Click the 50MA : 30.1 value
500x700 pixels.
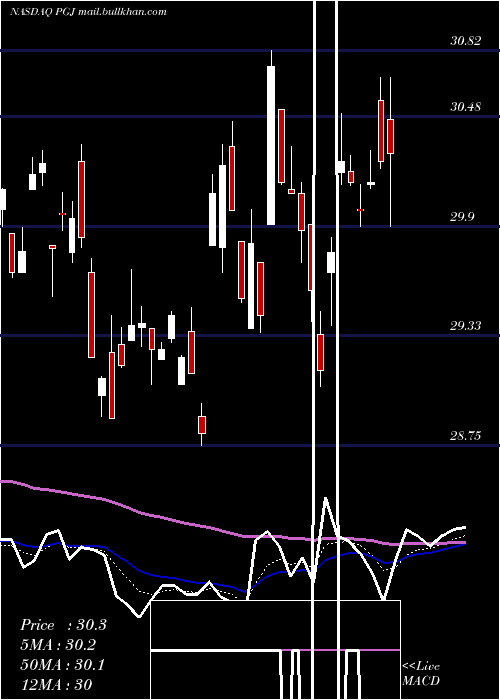click(x=62, y=665)
